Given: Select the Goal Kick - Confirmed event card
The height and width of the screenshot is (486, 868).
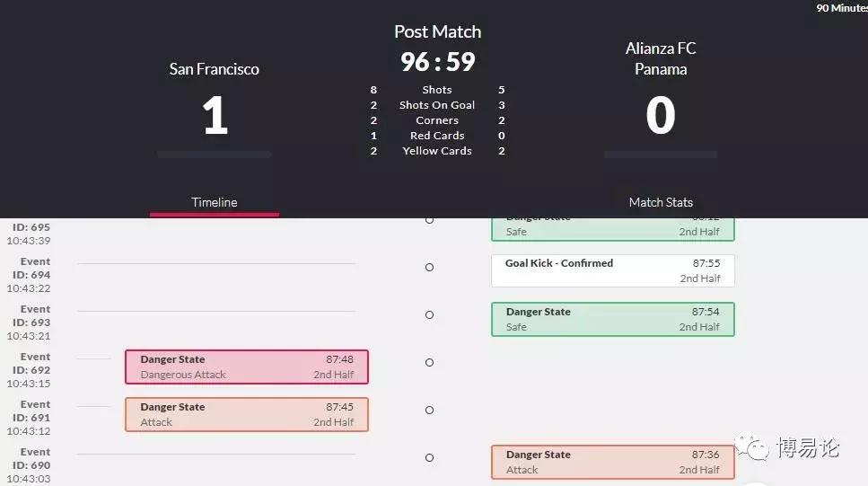Looking at the screenshot, I should [x=612, y=270].
